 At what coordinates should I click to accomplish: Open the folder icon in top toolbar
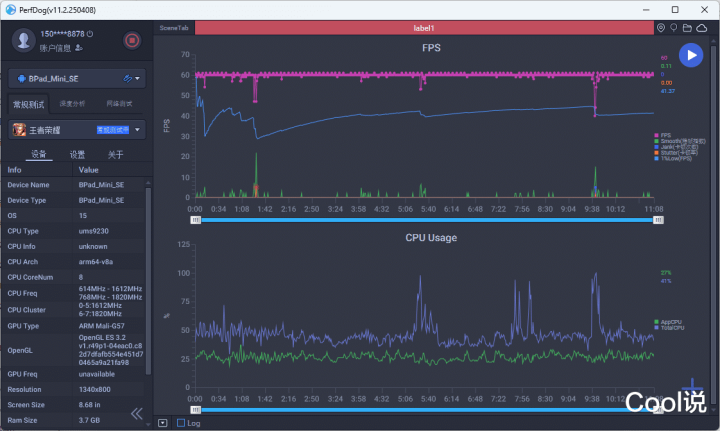(687, 28)
